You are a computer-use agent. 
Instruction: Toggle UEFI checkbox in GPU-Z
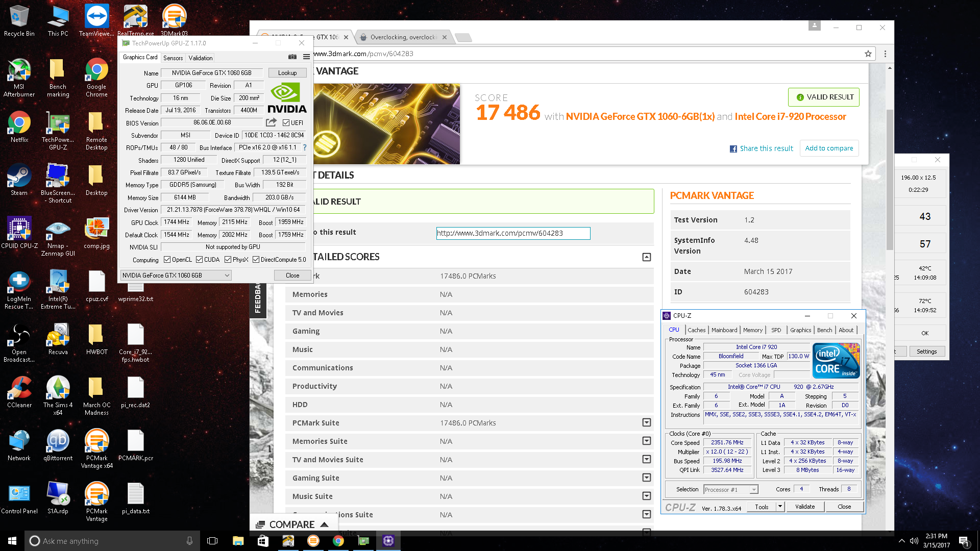click(x=286, y=123)
